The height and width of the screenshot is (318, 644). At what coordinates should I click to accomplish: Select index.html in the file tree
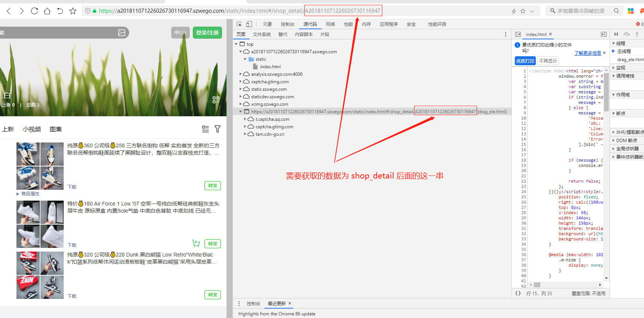(x=270, y=67)
